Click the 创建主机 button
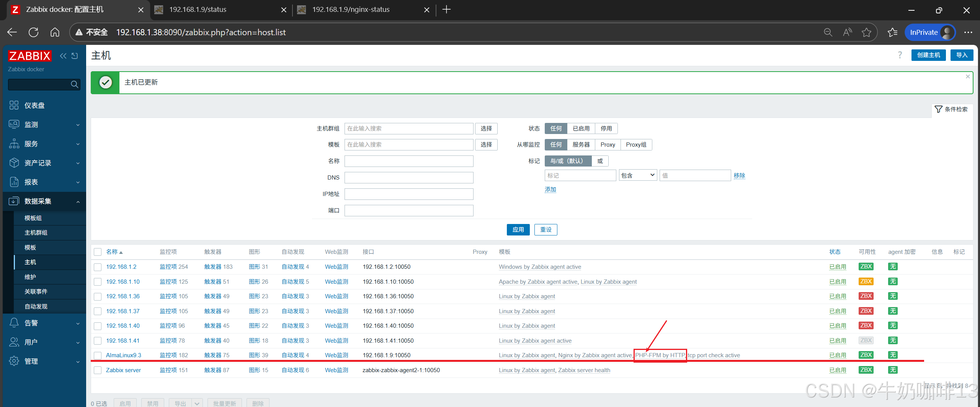 coord(929,55)
